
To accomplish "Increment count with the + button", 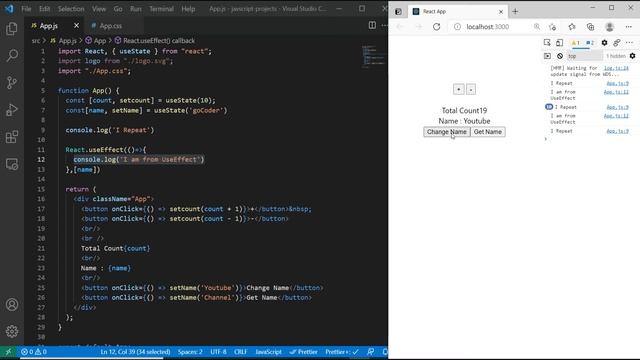I will click(458, 89).
